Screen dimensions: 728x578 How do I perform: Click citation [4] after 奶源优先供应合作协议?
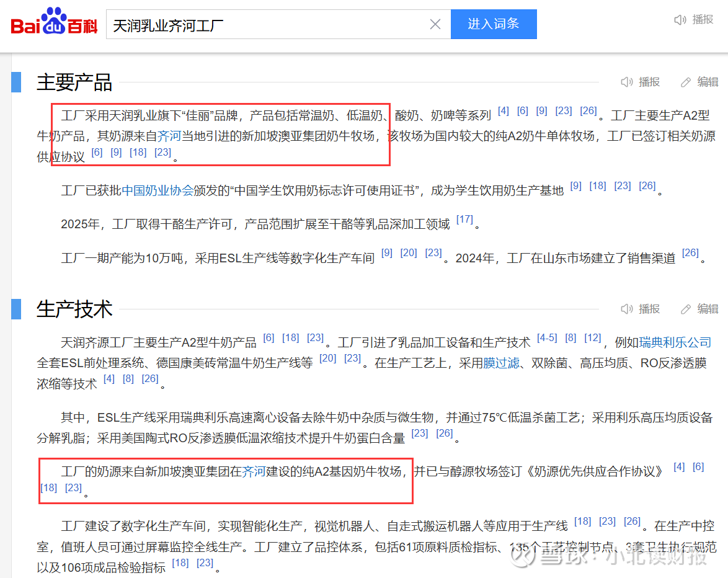click(679, 467)
